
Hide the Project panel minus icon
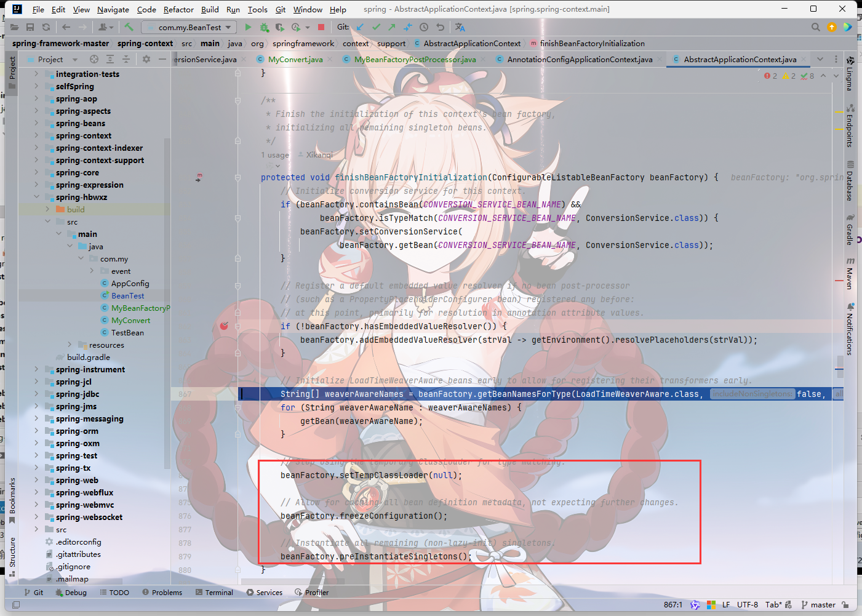coord(162,59)
